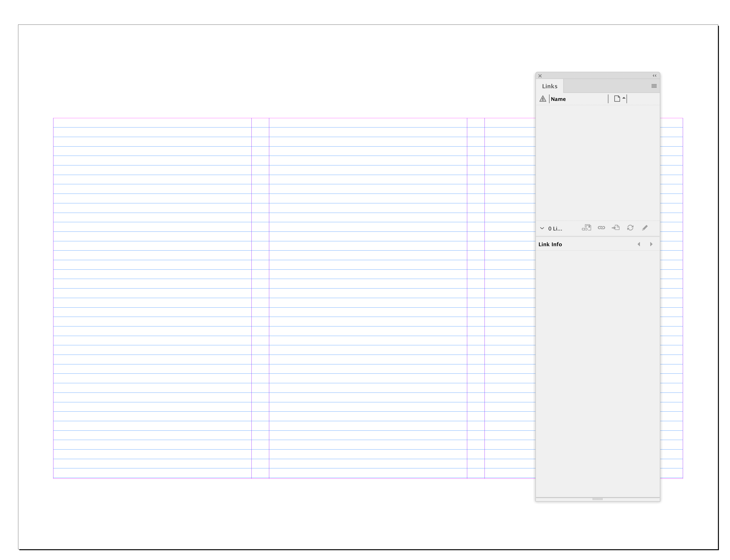Click the sort direction arrow beside the page icon
This screenshot has height=560, width=730.
click(x=624, y=98)
